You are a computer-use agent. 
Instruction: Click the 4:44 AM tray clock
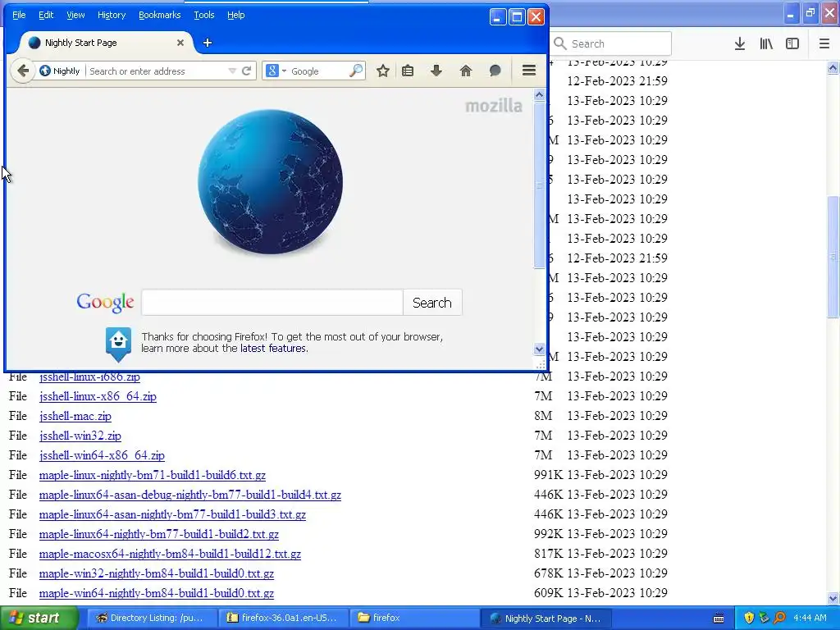point(810,619)
